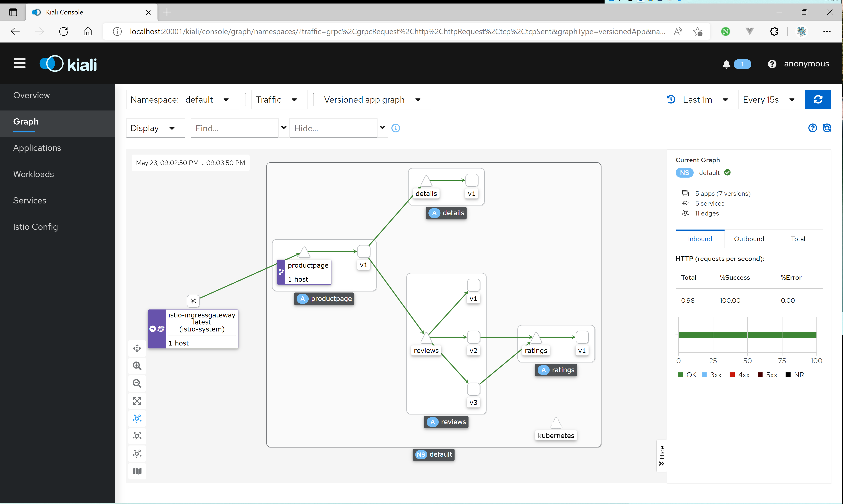Viewport: 843px width, 504px height.
Task: Switch to the Outbound tab
Action: point(749,239)
